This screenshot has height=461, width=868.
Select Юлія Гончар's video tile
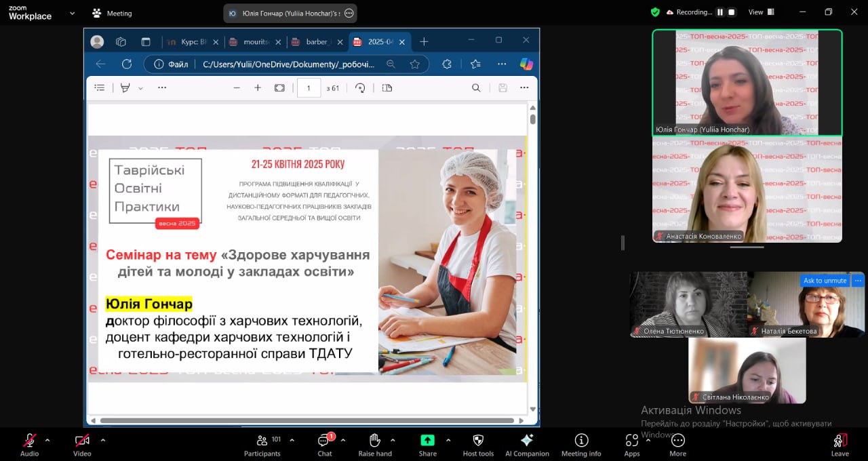(747, 82)
